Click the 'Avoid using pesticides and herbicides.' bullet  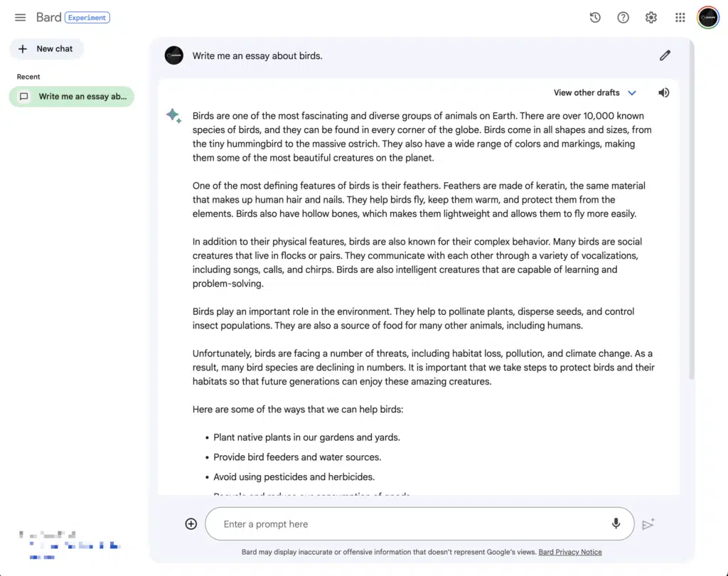[294, 476]
